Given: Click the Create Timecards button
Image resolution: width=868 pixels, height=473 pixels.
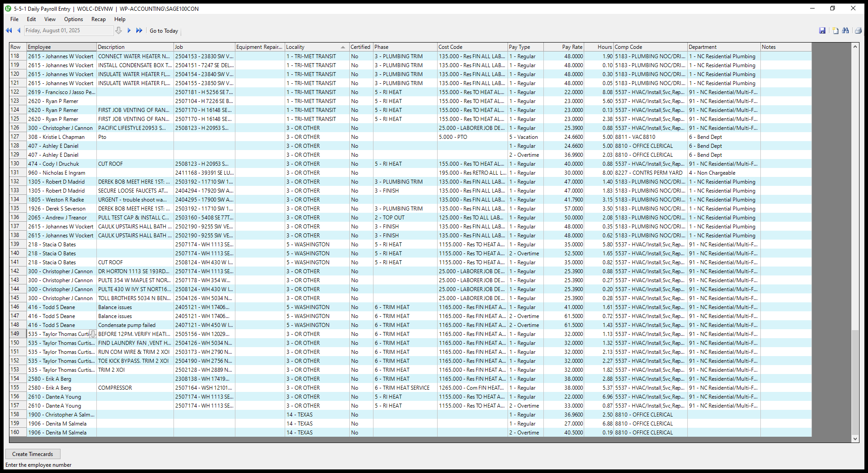Looking at the screenshot, I should coord(32,454).
